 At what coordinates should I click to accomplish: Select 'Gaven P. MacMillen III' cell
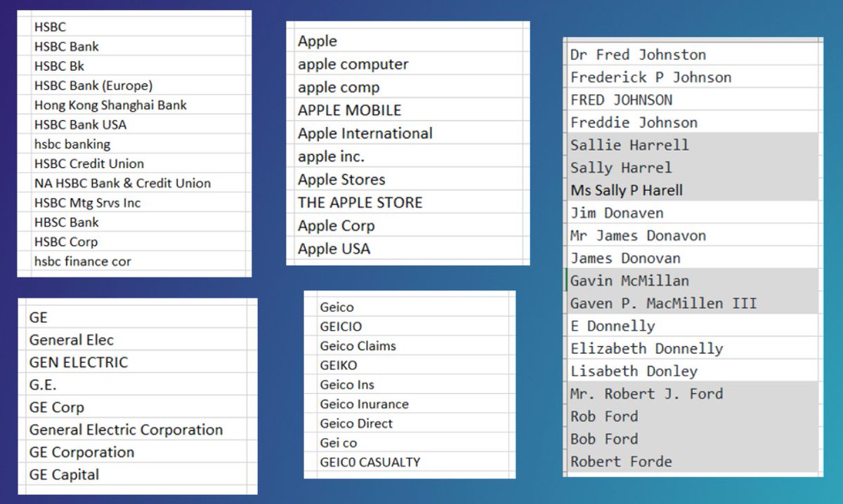pyautogui.click(x=693, y=303)
